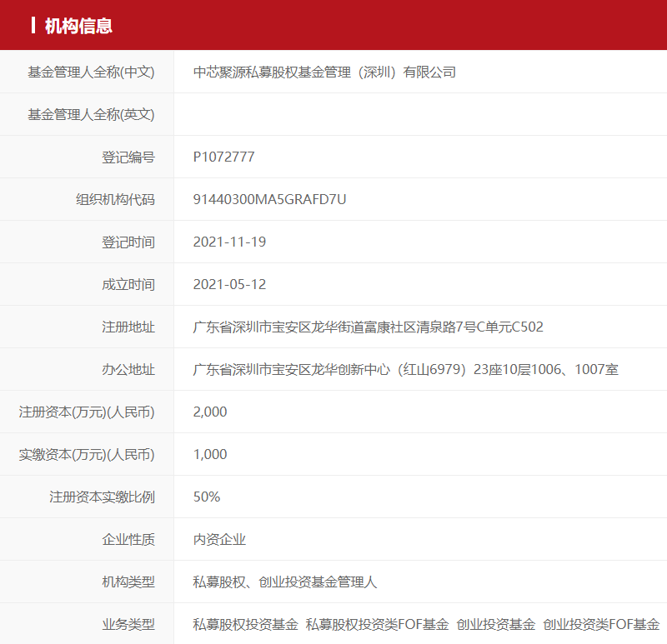Click the 基金管理人全称(中文) label

(91, 72)
